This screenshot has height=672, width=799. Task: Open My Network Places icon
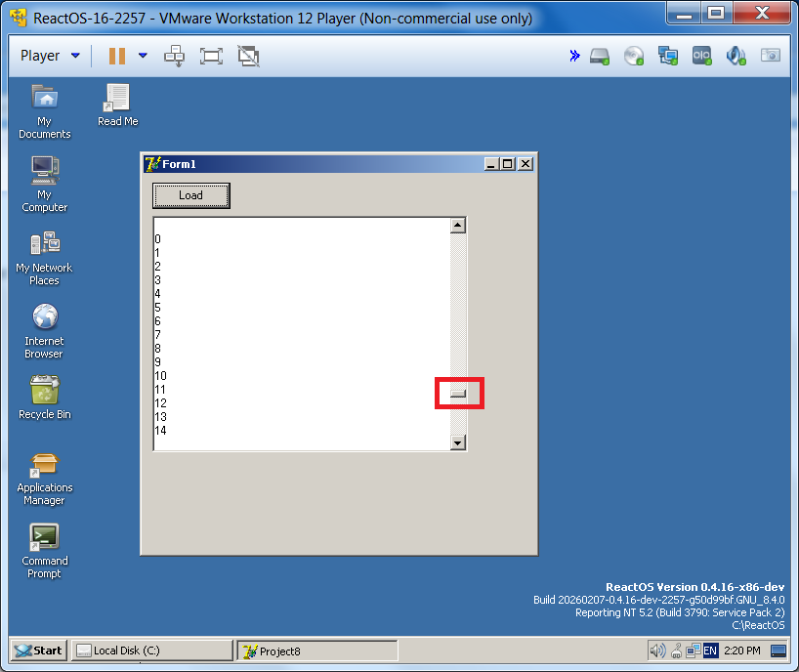pyautogui.click(x=45, y=244)
